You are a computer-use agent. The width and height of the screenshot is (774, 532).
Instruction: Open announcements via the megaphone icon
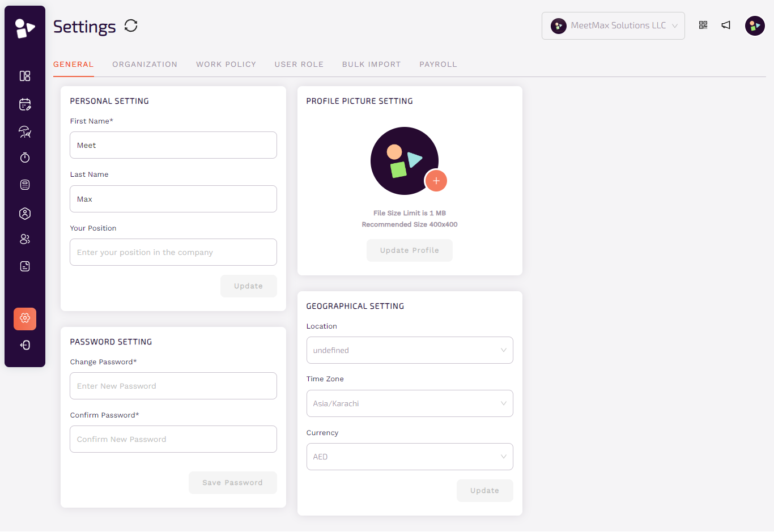click(726, 25)
